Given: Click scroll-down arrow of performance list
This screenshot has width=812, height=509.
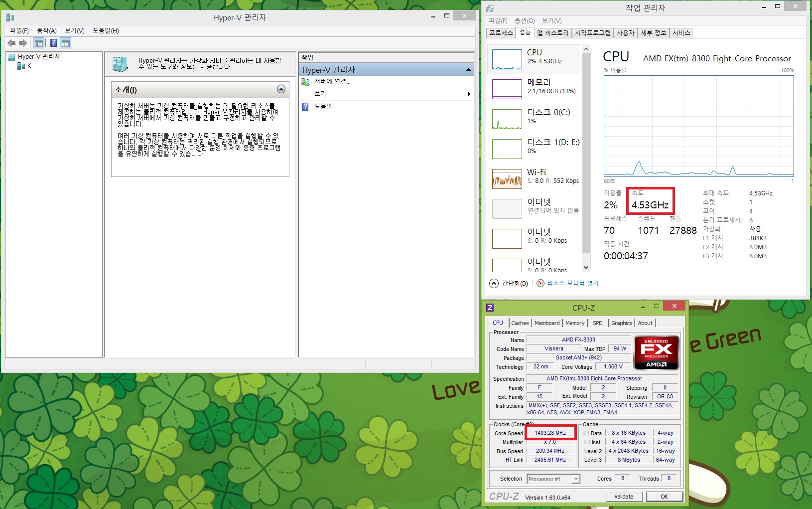Looking at the screenshot, I should tap(586, 268).
